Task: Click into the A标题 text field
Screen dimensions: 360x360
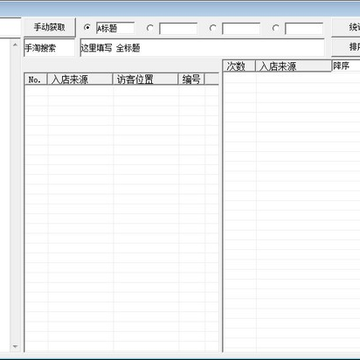Action: pos(115,28)
